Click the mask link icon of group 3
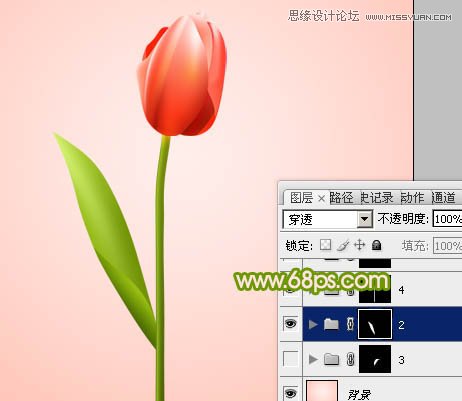The image size is (462, 401). tap(350, 359)
